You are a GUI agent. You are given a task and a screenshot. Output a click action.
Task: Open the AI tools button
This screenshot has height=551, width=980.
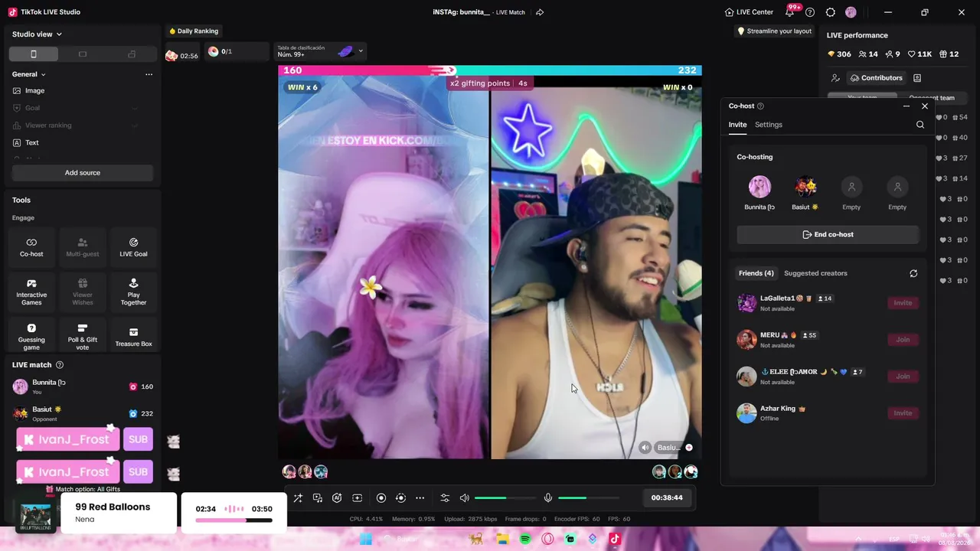click(x=337, y=498)
